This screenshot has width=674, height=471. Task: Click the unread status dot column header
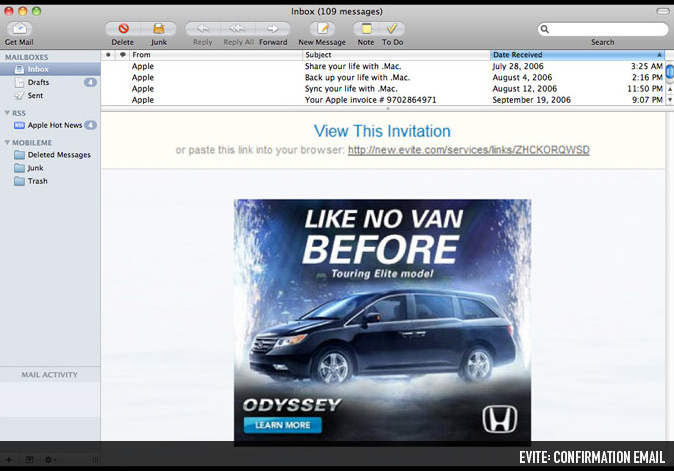coord(108,55)
